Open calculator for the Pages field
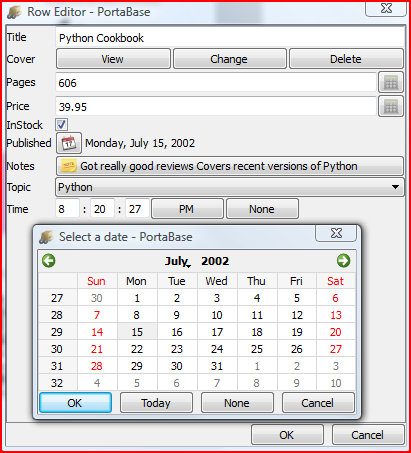411x453 pixels. [x=391, y=82]
